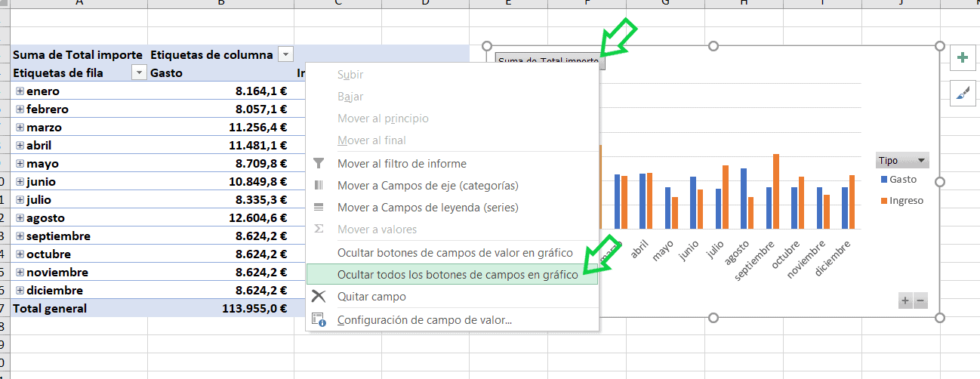Choose Mover a Campos de leyenda (series)
Viewport: 980px width, 379px height.
coord(452,208)
